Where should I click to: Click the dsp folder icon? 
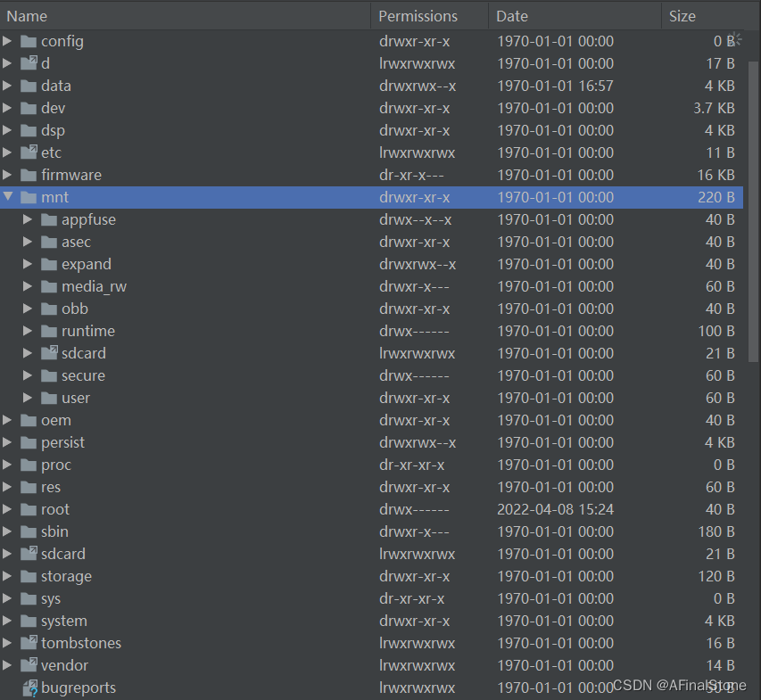click(29, 130)
